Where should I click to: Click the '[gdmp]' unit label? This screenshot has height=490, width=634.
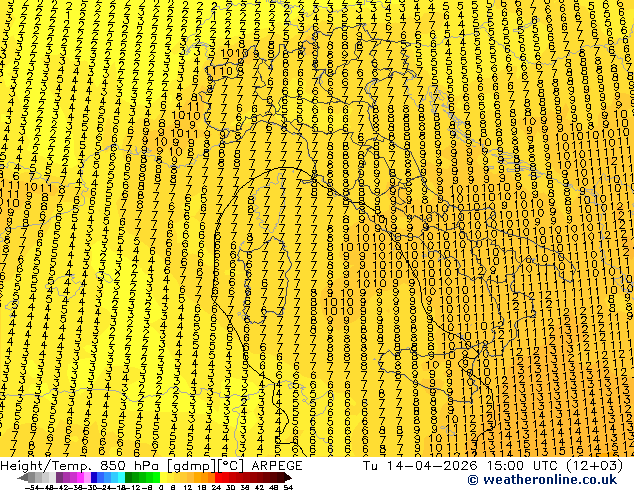click(192, 466)
